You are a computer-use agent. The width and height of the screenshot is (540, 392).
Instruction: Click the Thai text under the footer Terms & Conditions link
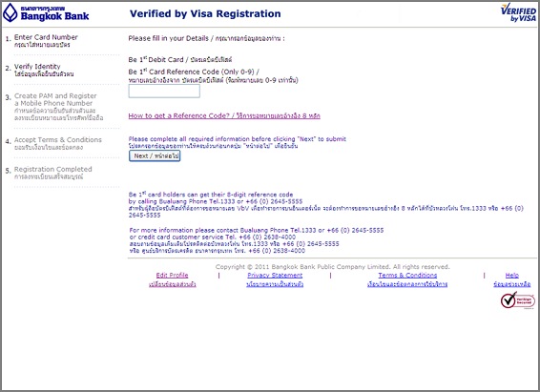407,284
